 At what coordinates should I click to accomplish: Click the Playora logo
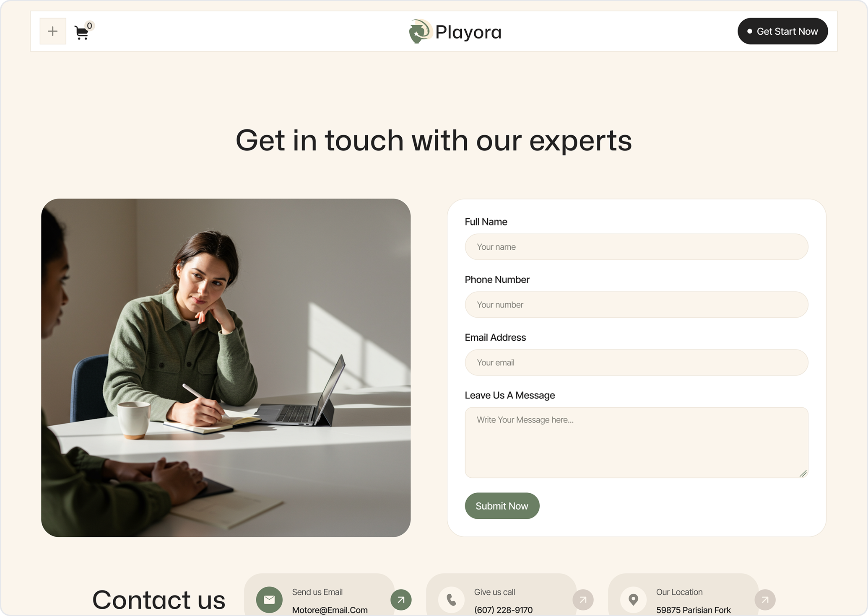455,31
